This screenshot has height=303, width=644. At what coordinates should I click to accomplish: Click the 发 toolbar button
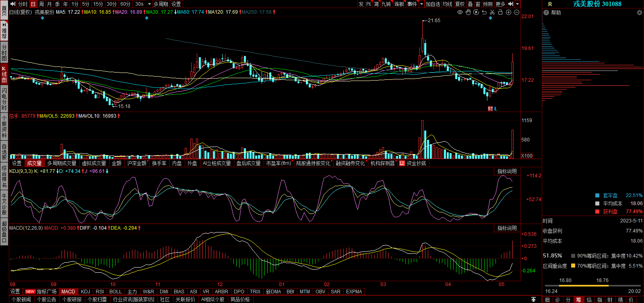tap(361, 4)
